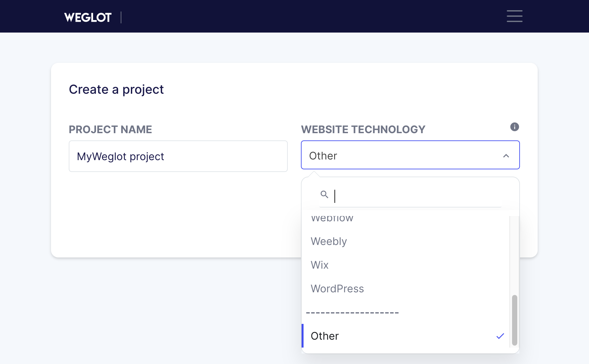Choose the Other option in the list

click(405, 336)
